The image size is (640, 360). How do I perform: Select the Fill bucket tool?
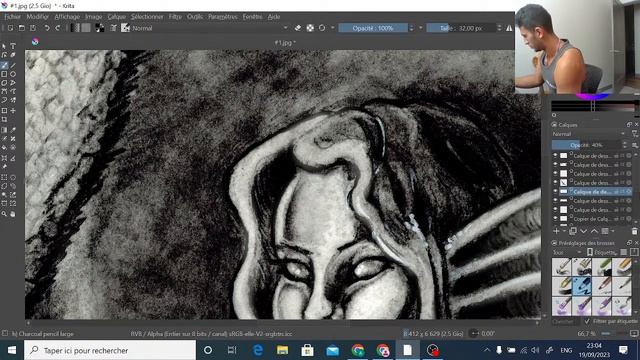coord(4,147)
